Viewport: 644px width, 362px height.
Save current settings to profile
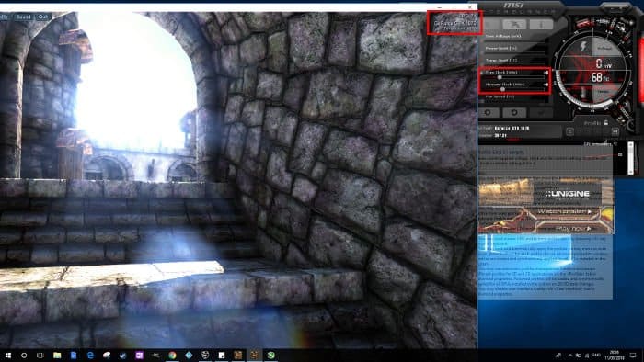pyautogui.click(x=615, y=131)
